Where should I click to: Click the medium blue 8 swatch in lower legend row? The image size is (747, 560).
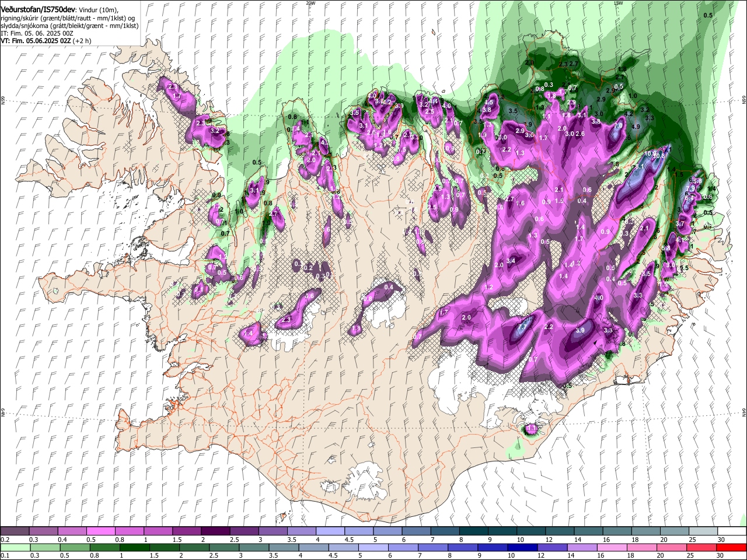tap(463, 548)
